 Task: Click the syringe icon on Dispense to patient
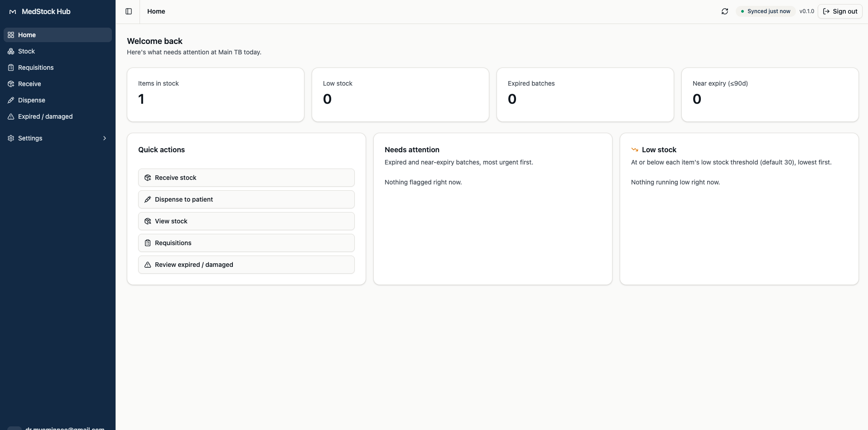[x=148, y=199]
